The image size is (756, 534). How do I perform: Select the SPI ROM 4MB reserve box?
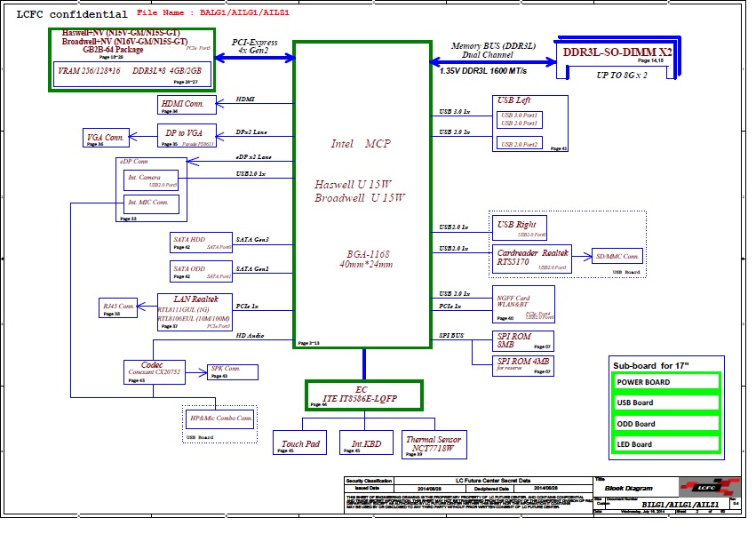522,366
